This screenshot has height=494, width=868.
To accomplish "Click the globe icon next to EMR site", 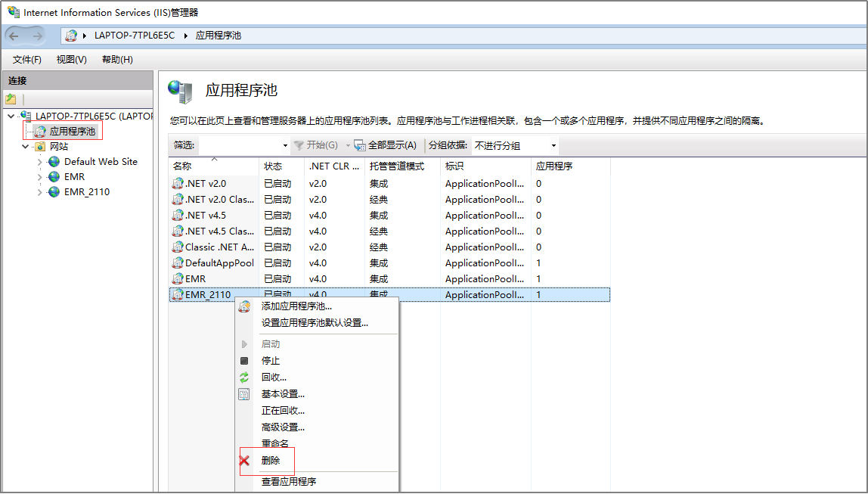I will 54,177.
